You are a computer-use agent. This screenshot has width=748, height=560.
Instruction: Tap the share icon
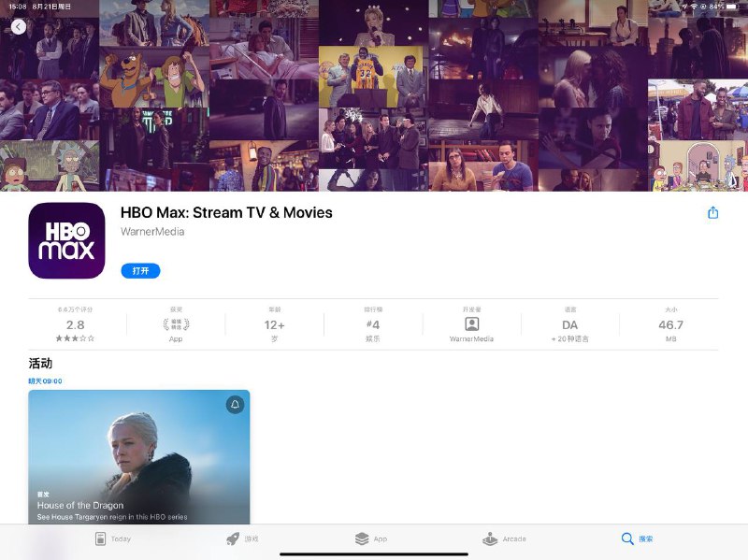[x=712, y=213]
